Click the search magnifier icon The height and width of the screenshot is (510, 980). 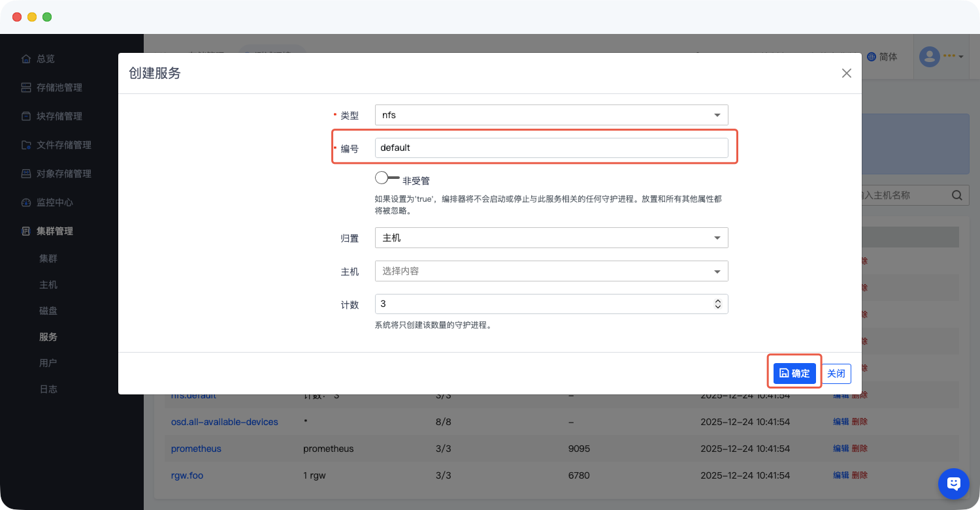(x=956, y=195)
